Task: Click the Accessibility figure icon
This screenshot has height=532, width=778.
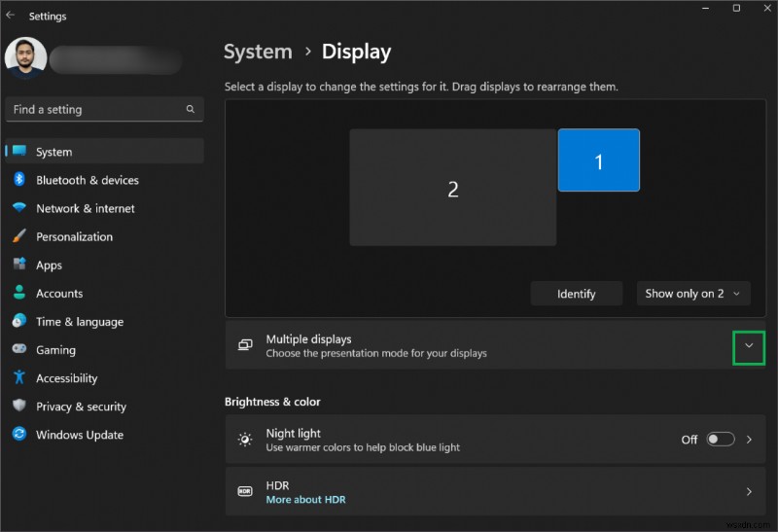Action: tap(19, 377)
